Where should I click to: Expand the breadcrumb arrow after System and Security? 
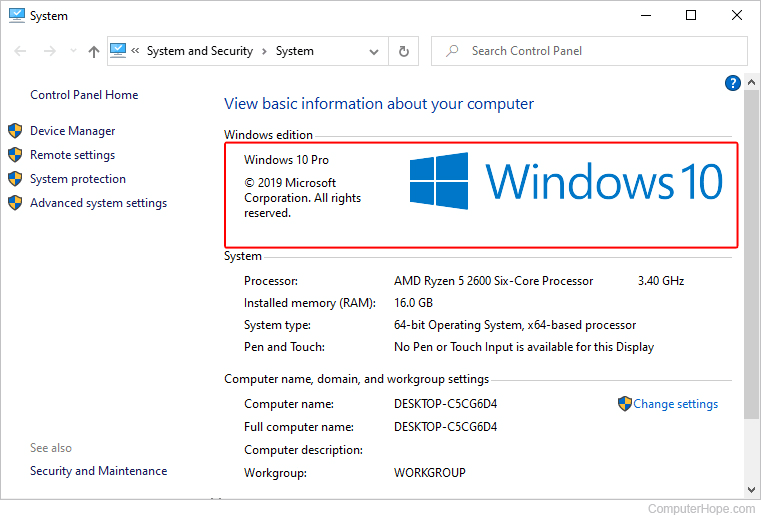pos(264,51)
